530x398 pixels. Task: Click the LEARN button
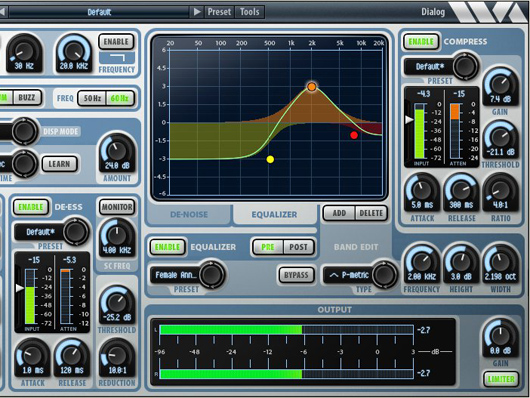(x=59, y=164)
